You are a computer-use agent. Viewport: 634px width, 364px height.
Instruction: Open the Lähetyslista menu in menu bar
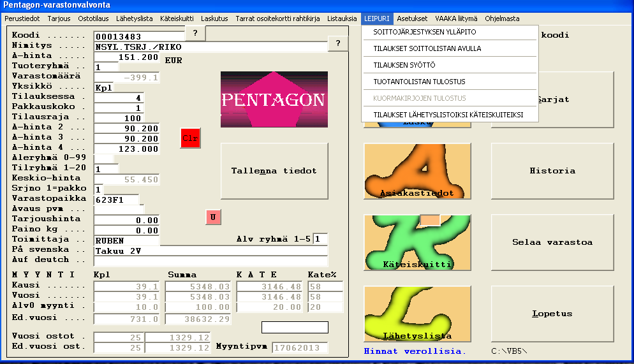click(134, 18)
